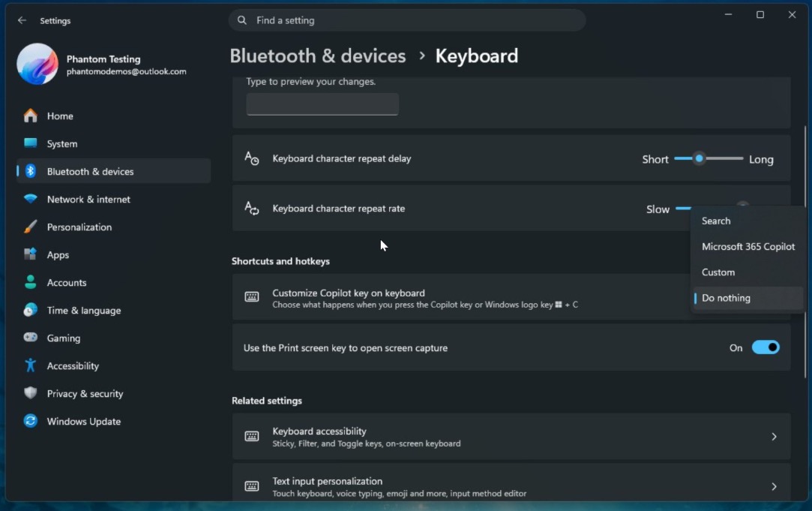The width and height of the screenshot is (812, 511).
Task: Click the repeat rate icon
Action: (252, 209)
